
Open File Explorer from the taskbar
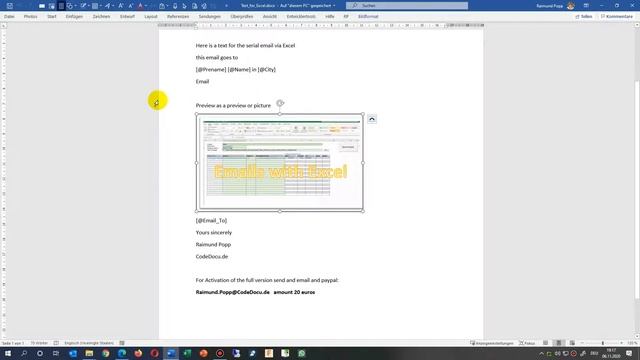click(89, 353)
